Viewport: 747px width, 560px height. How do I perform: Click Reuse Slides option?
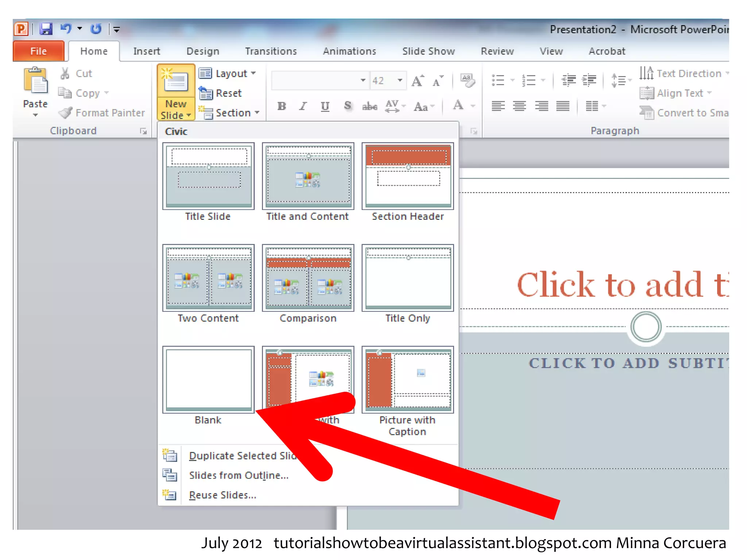[x=222, y=495]
